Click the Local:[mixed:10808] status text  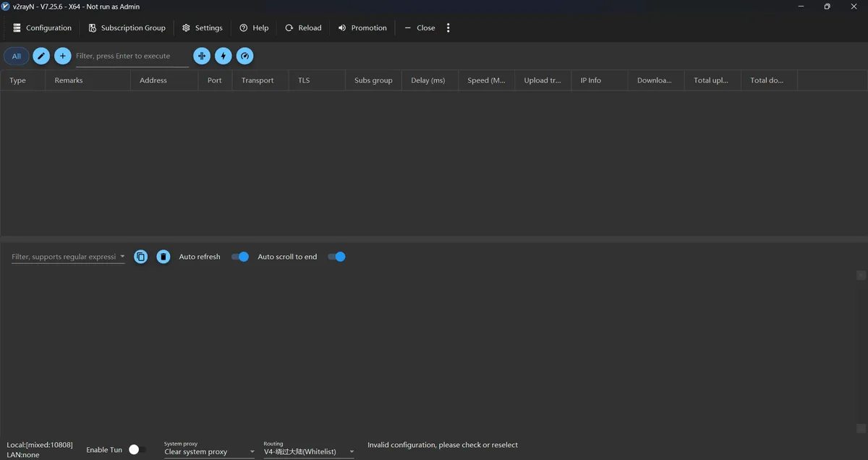coord(40,445)
